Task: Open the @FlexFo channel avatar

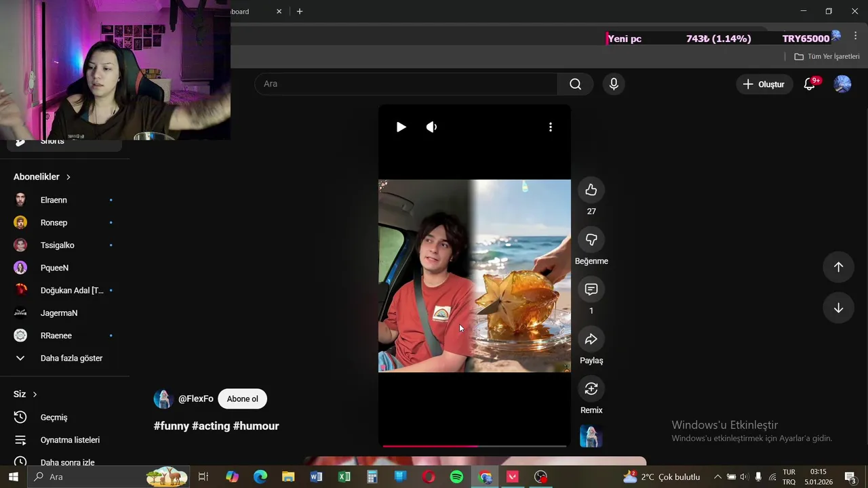Action: (163, 399)
